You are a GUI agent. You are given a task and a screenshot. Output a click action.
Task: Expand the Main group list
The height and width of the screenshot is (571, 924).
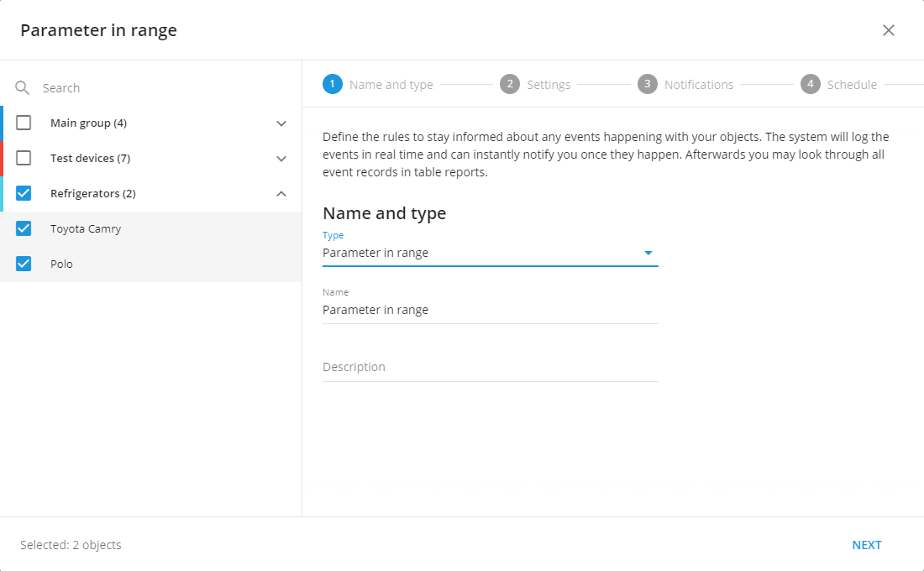(x=281, y=123)
